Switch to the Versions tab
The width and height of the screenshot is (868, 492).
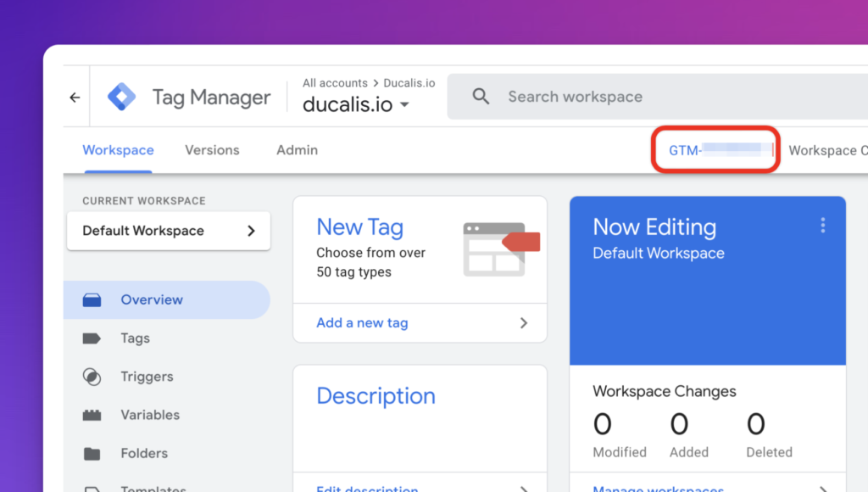click(212, 150)
